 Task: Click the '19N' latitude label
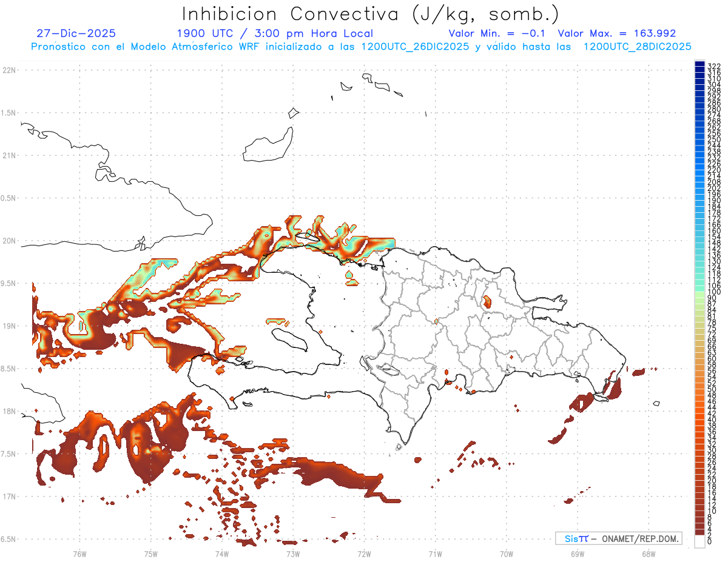9,326
